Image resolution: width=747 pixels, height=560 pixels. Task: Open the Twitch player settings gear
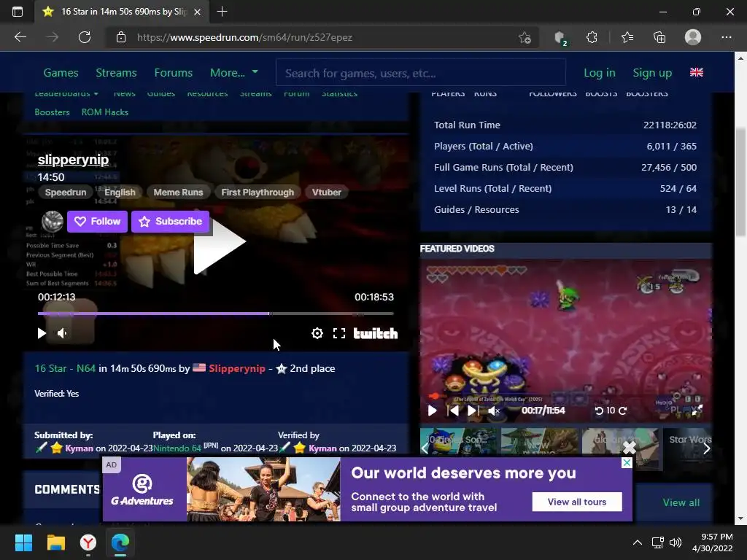point(317,333)
